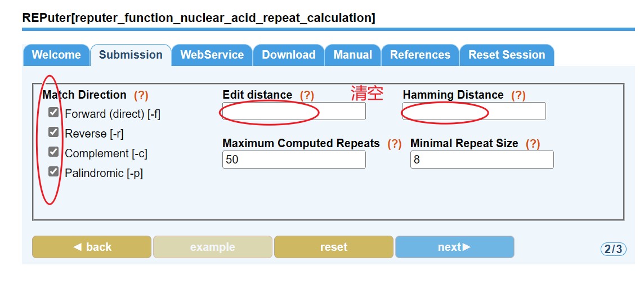The width and height of the screenshot is (644, 283).
Task: Uncheck the Forward (direct) [-f] checkbox
Action: (x=53, y=113)
